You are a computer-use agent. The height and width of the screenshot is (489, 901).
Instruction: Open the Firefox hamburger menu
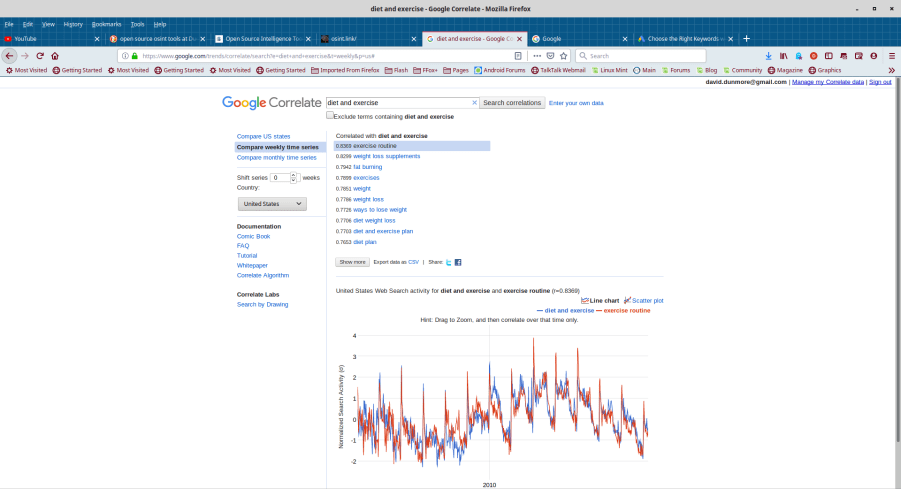(x=892, y=56)
